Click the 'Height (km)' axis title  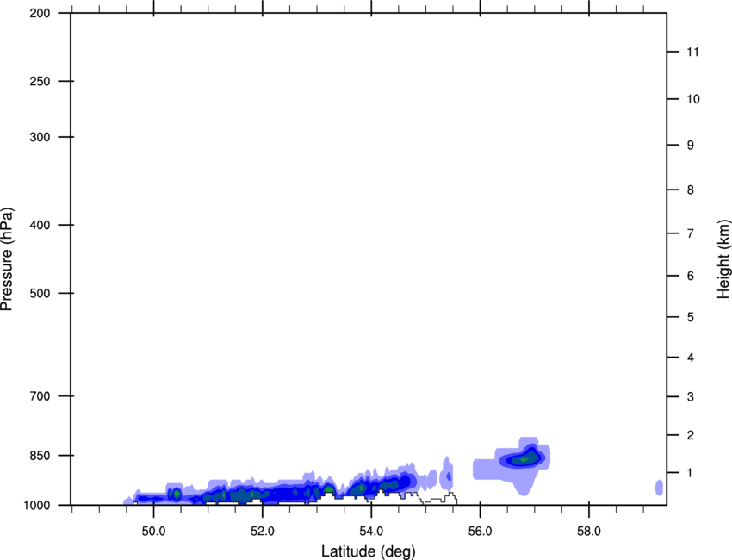tap(723, 259)
